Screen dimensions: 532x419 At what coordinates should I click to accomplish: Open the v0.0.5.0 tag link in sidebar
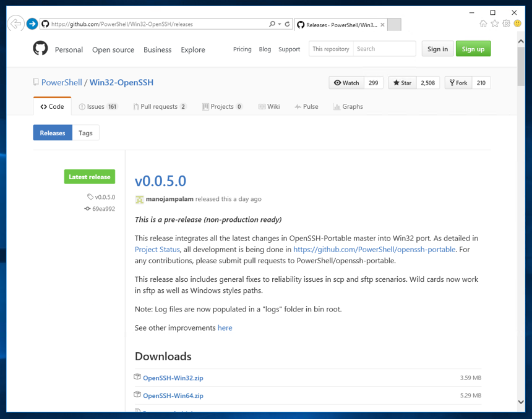pyautogui.click(x=105, y=197)
